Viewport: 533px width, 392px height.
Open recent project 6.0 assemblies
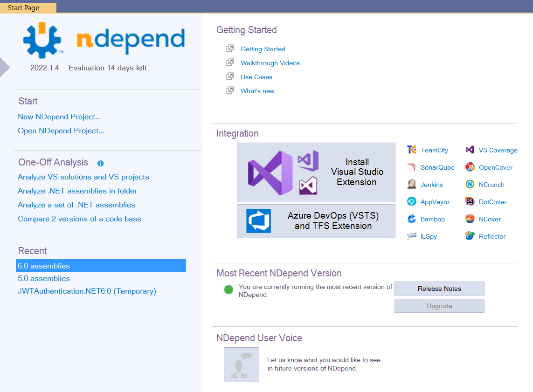point(101,266)
